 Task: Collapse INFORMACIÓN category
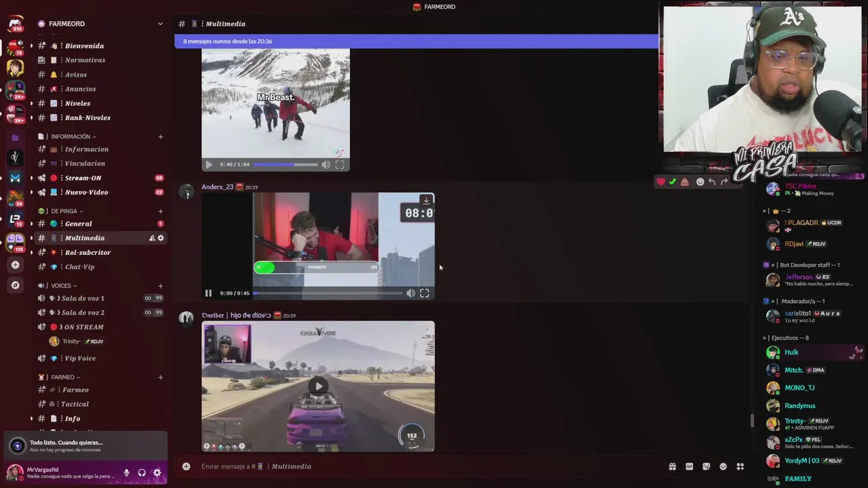[x=71, y=137]
